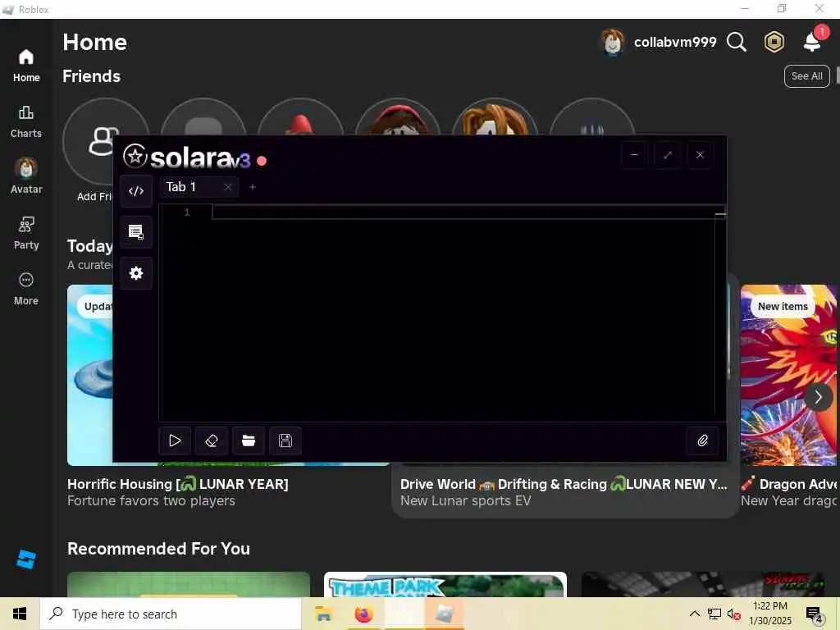
Task: Open the Roblox search magnifier
Action: pos(736,42)
